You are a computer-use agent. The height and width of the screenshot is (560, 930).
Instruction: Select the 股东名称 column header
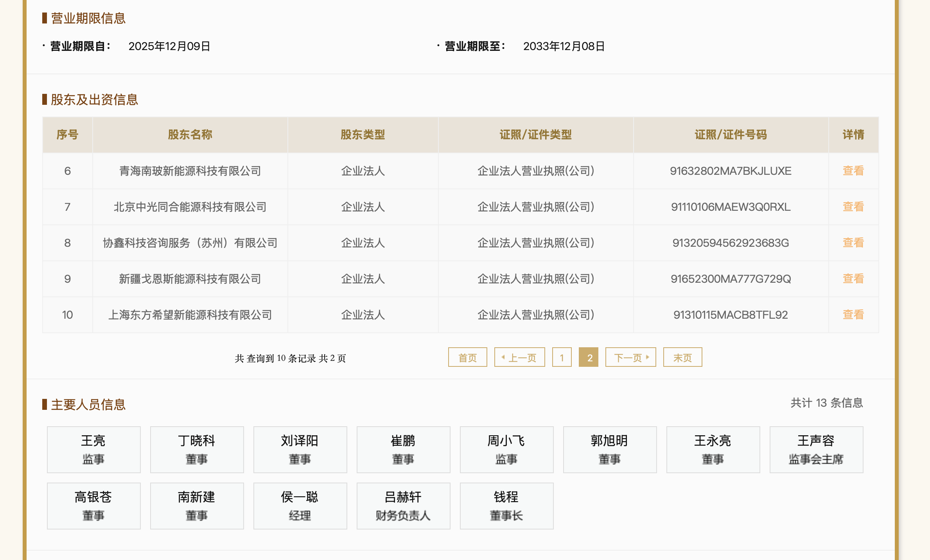190,135
